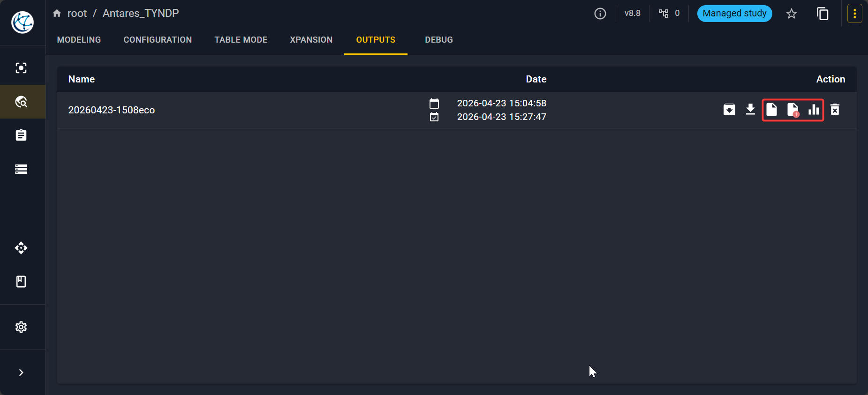Switch to the TABLE MODE tab

pos(241,40)
